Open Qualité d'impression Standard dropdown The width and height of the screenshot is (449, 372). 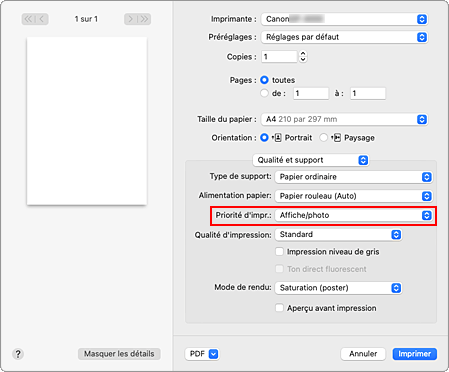click(338, 235)
